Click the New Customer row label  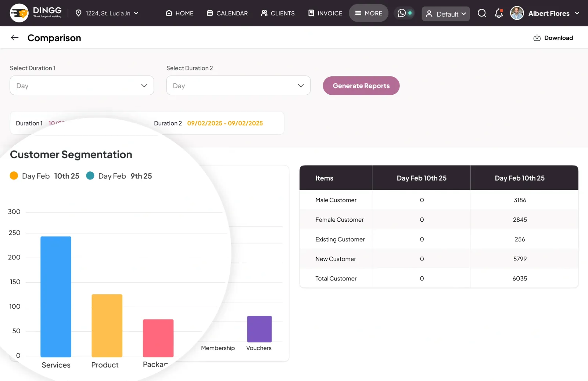coord(336,259)
